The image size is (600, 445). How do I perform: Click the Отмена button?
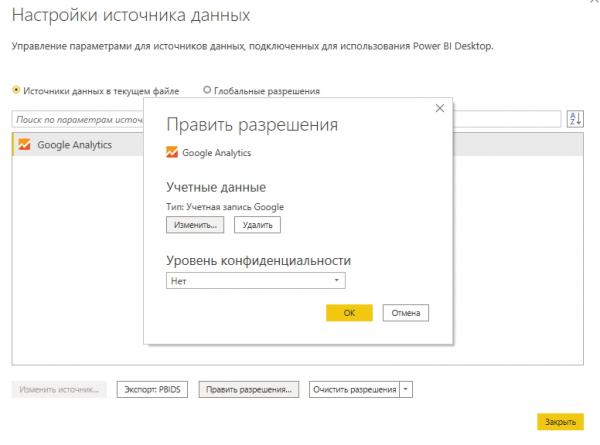click(406, 313)
